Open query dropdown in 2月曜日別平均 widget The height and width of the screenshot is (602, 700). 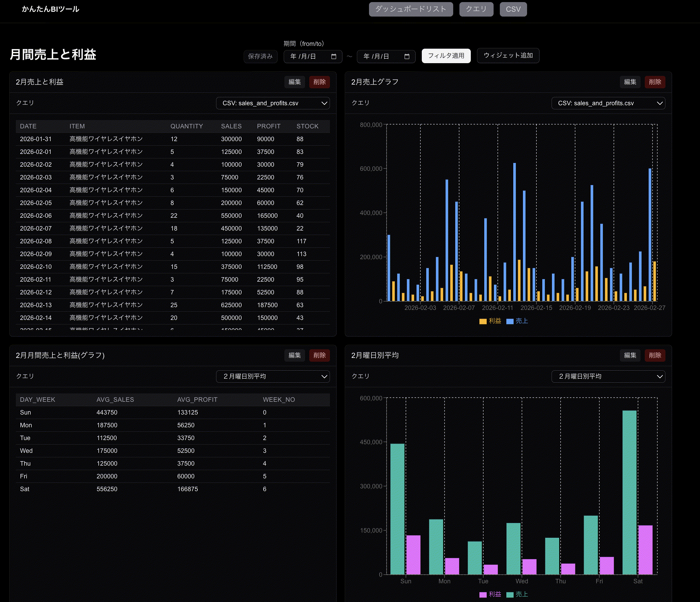point(608,377)
